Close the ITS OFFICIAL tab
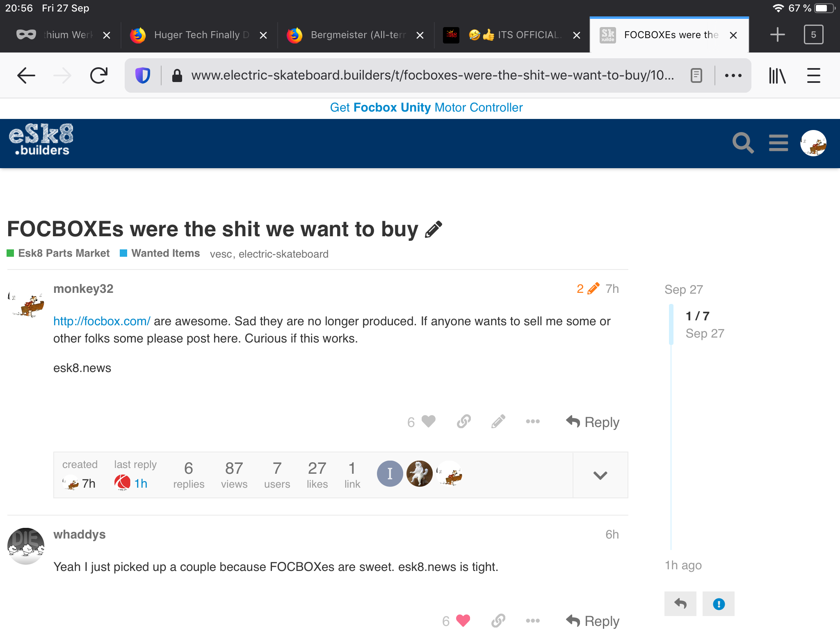The width and height of the screenshot is (840, 630). [x=577, y=35]
